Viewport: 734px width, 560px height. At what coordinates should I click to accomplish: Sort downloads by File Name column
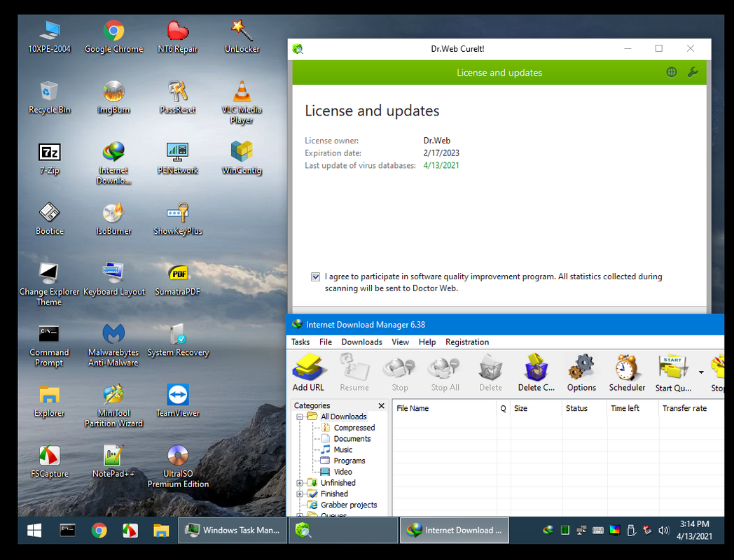(444, 408)
